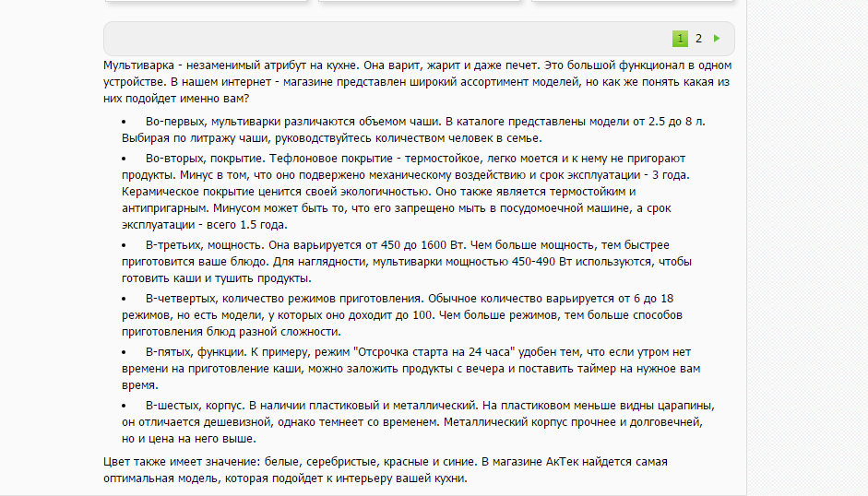
Task: Go to page 2 in the pagination
Action: [x=698, y=39]
